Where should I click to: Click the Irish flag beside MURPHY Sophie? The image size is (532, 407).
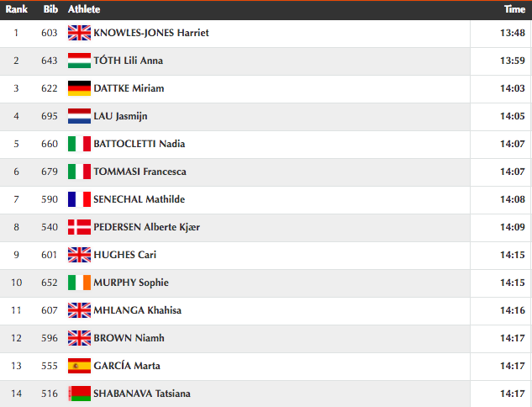pyautogui.click(x=79, y=283)
